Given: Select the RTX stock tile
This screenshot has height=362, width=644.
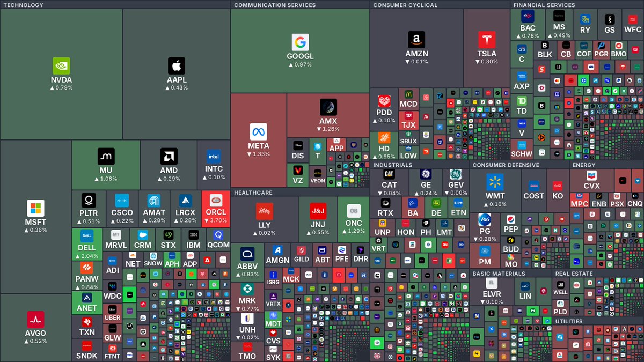Looking at the screenshot, I should [x=385, y=206].
